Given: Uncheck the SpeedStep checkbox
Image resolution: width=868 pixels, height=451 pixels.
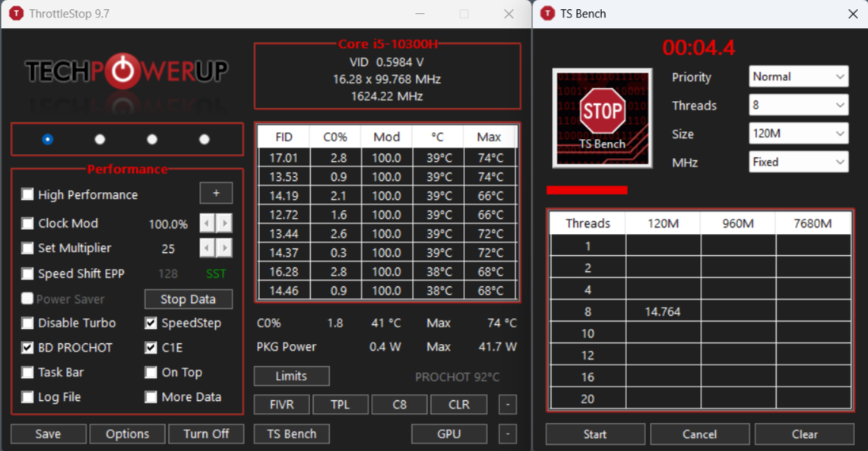Looking at the screenshot, I should (150, 323).
